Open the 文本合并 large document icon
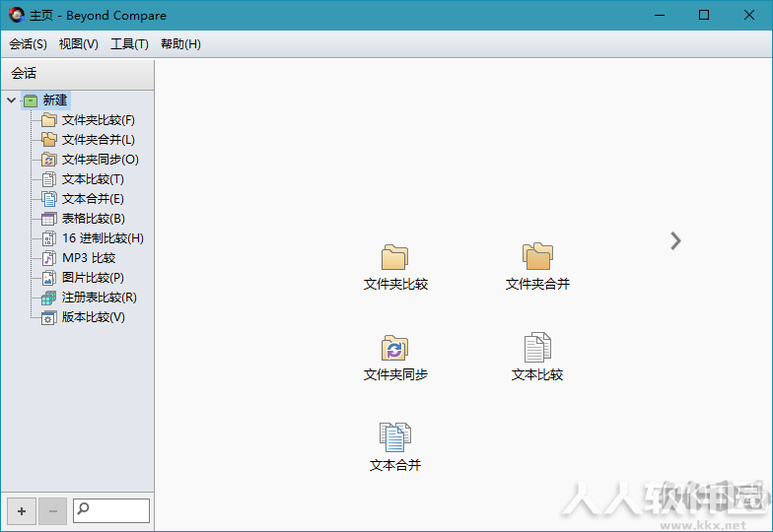The width and height of the screenshot is (773, 532). pos(394,437)
